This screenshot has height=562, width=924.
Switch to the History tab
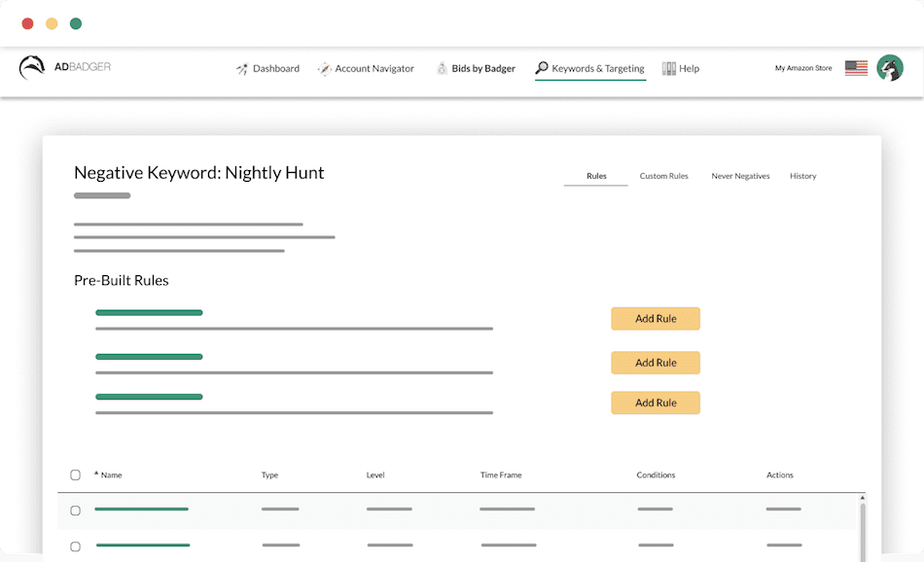point(802,176)
